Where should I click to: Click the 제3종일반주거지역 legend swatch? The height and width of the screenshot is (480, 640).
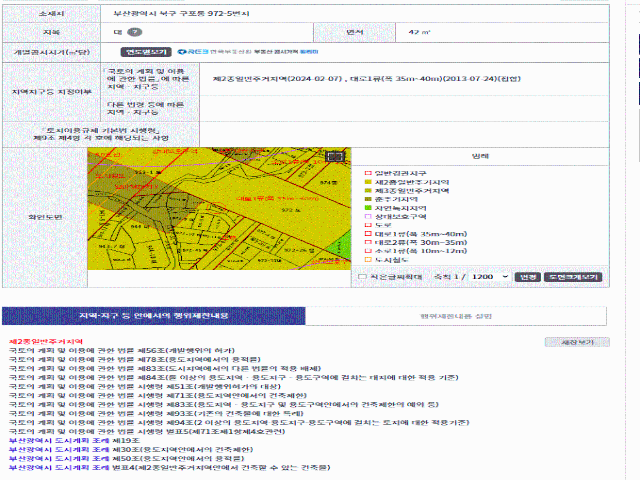(x=368, y=191)
